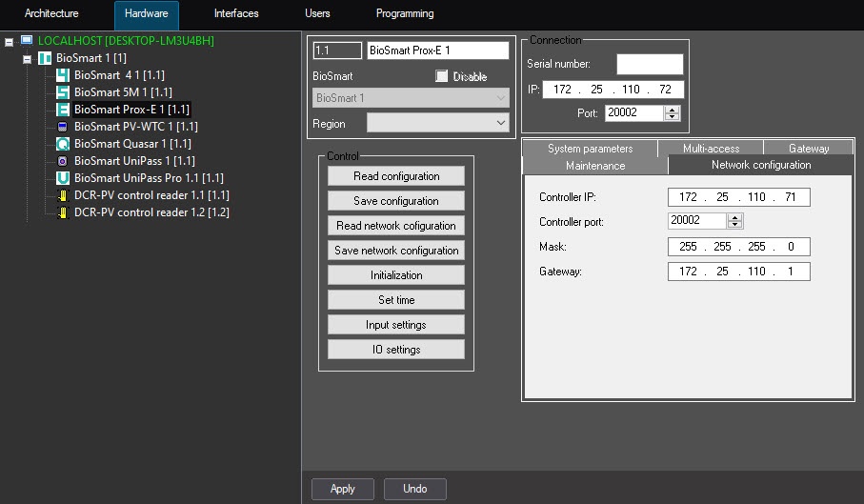Click Read network cofiguration button
Image resolution: width=864 pixels, height=504 pixels.
[x=396, y=226]
